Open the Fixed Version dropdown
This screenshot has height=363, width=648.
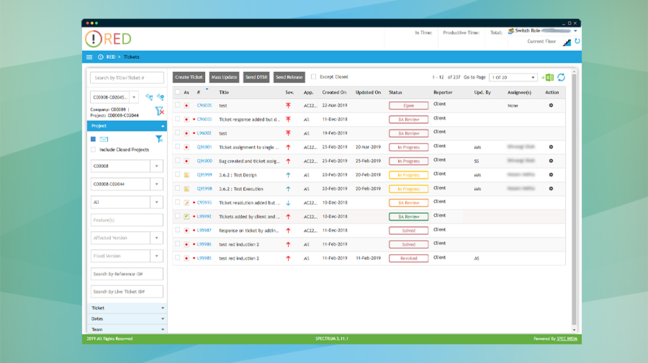(157, 256)
